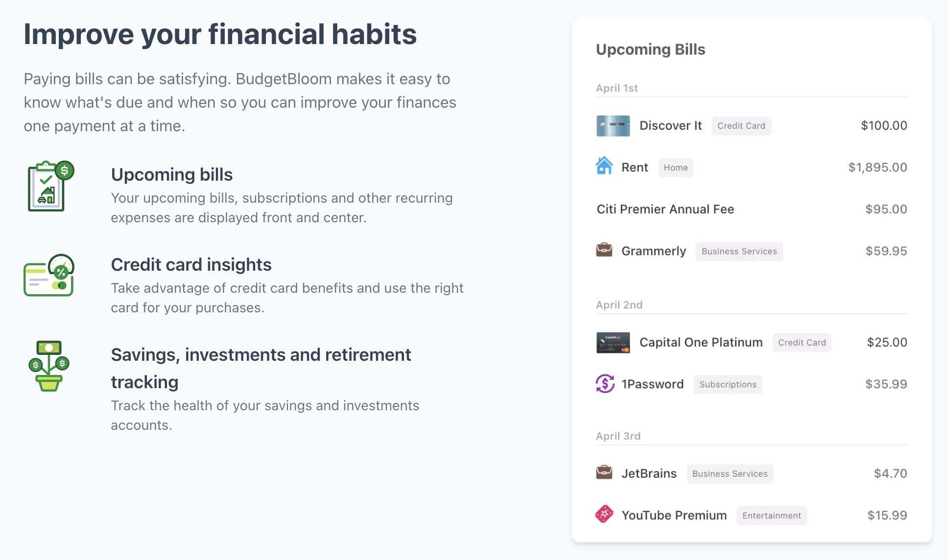Select the Capital One Platinum card thumbnail

pos(613,343)
